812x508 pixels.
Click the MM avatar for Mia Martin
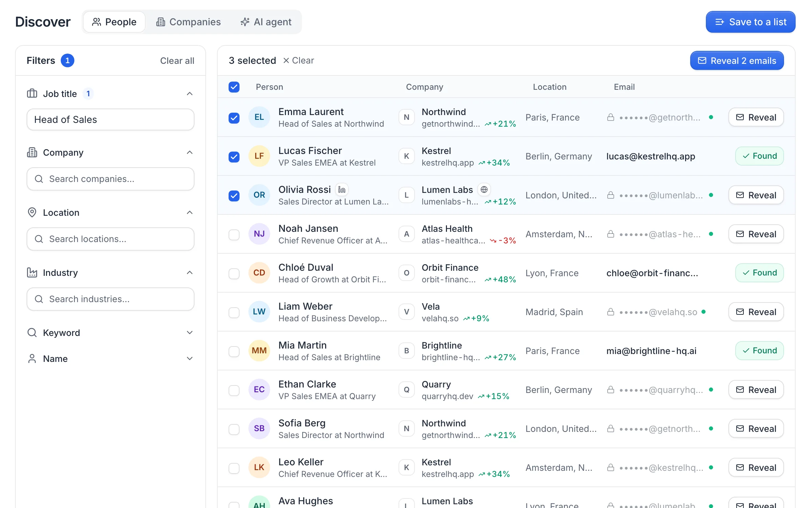pyautogui.click(x=259, y=351)
